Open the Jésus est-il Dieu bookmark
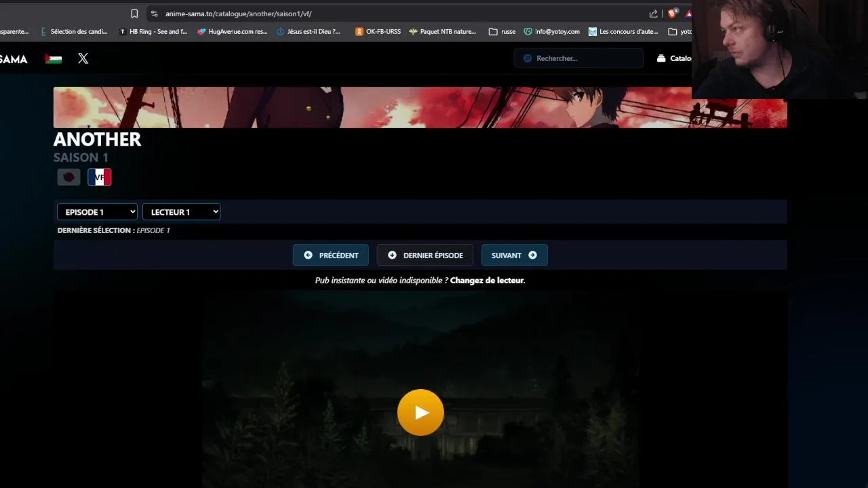The image size is (868, 488). [x=309, y=31]
